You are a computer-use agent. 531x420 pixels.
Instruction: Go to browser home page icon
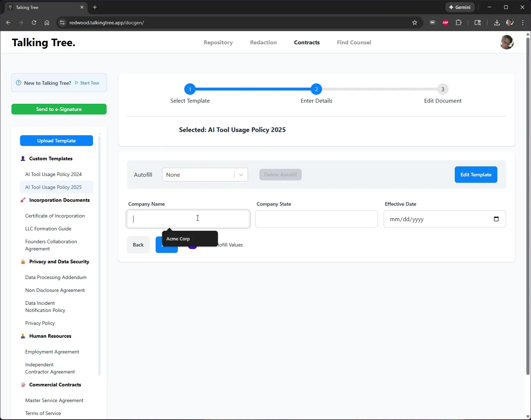tap(47, 23)
